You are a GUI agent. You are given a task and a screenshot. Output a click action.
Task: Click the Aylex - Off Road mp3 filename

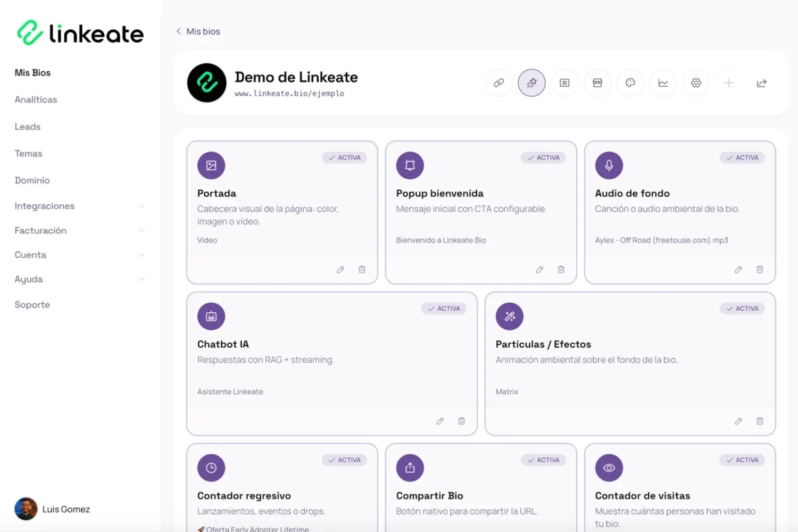pos(662,240)
